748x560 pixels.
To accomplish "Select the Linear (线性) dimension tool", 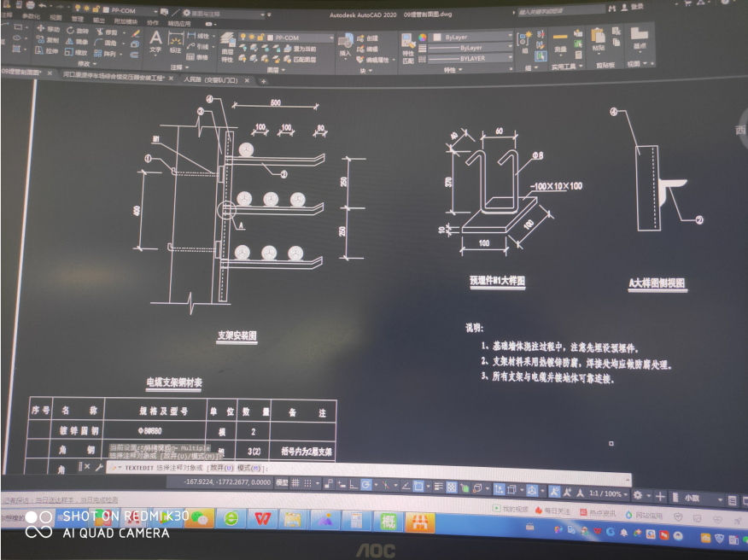I will (199, 36).
